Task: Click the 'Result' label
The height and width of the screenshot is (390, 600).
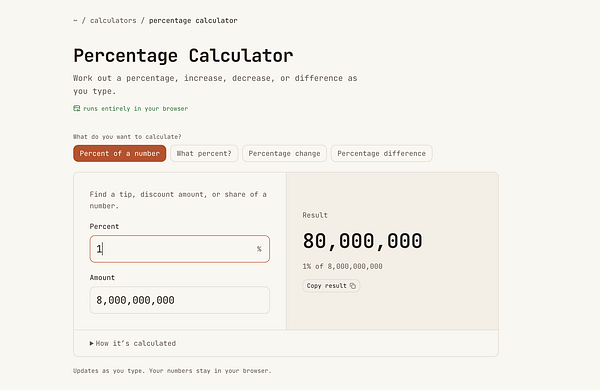Action: pyautogui.click(x=315, y=215)
